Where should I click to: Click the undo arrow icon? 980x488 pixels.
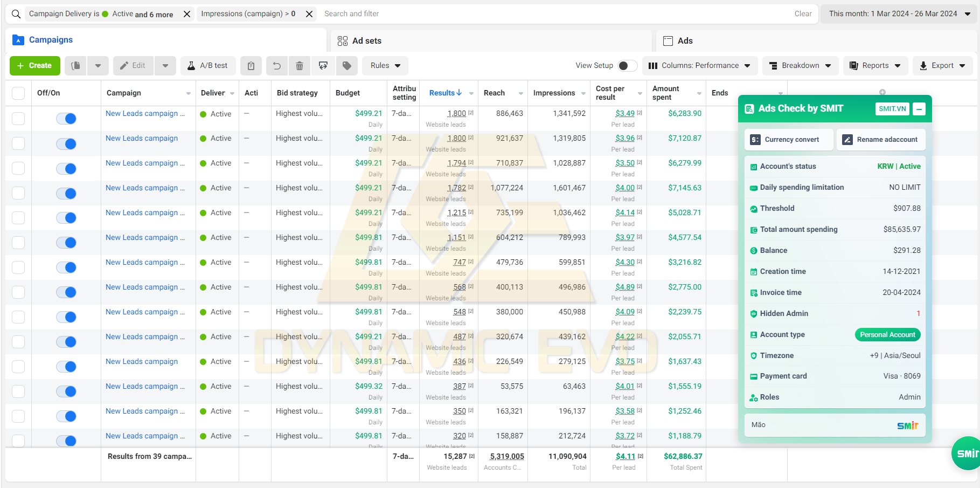coord(276,66)
